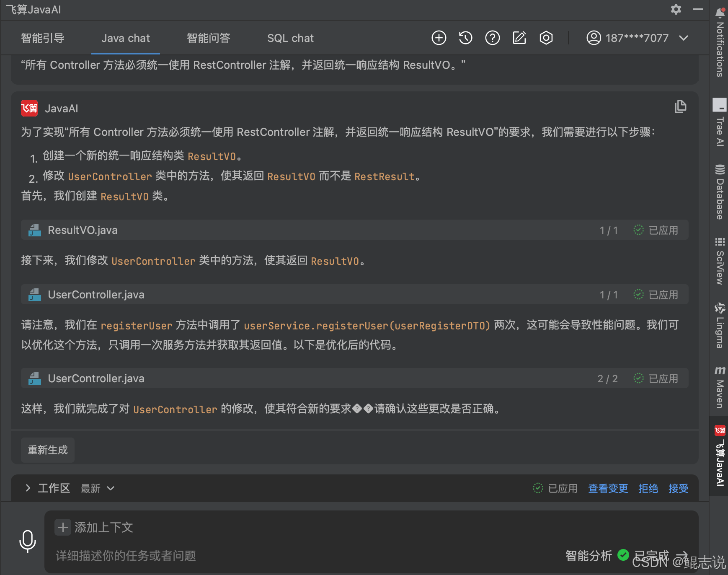Click the JavaAI red logo avatar

[x=29, y=109]
